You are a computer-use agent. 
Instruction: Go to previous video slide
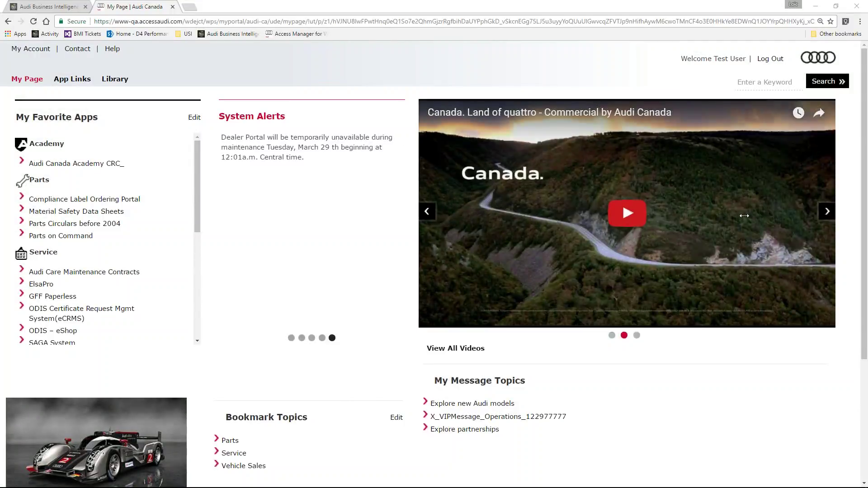click(x=427, y=211)
